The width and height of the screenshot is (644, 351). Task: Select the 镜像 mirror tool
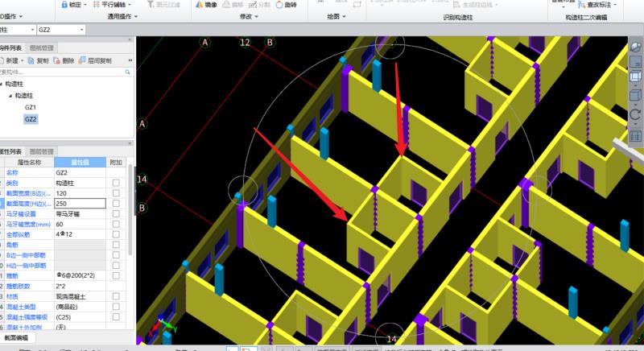pos(207,5)
